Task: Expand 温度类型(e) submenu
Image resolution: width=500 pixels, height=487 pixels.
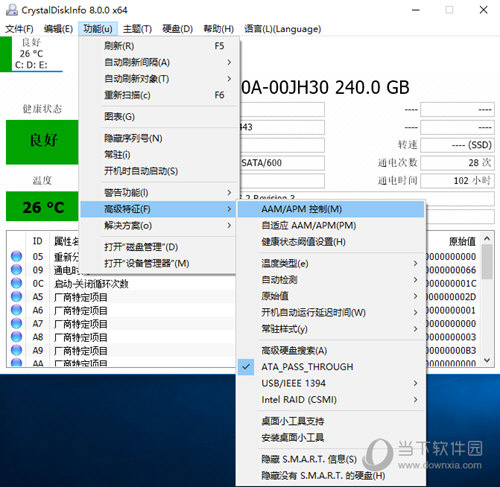Action: [x=331, y=263]
